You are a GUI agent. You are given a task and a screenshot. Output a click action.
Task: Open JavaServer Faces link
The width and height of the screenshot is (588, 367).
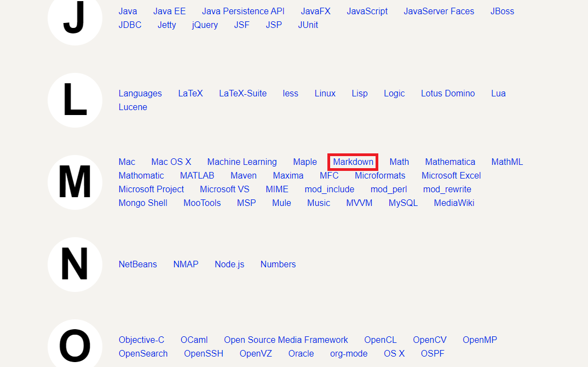point(439,12)
